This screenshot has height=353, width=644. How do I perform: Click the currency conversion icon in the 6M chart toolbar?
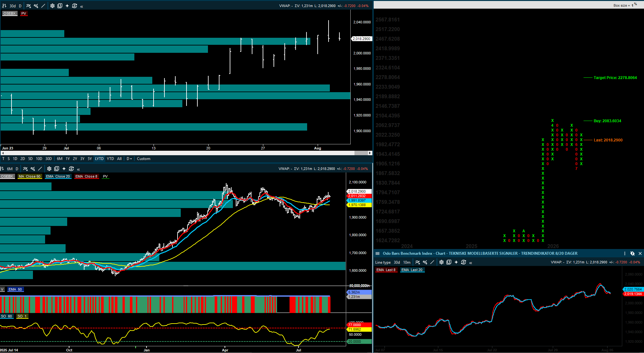[71, 169]
